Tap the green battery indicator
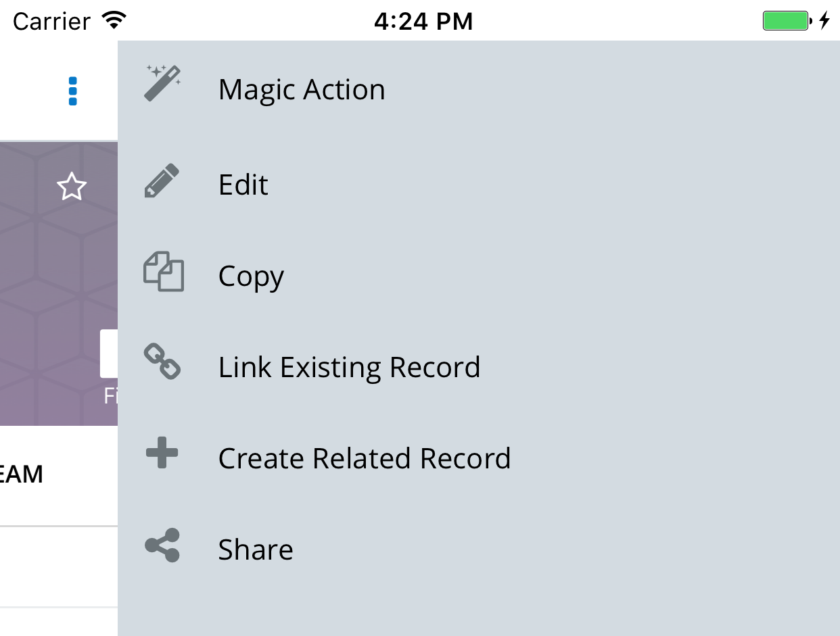This screenshot has width=840, height=636. [x=787, y=21]
